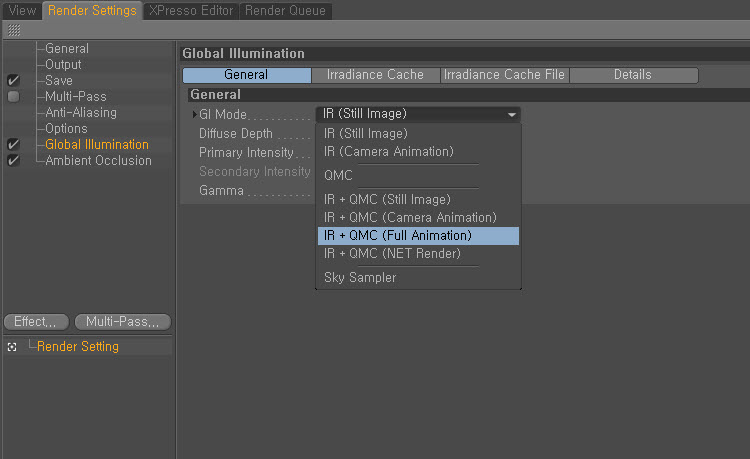The image size is (750, 459).
Task: Click the Secondary Intensity label
Action: point(255,172)
